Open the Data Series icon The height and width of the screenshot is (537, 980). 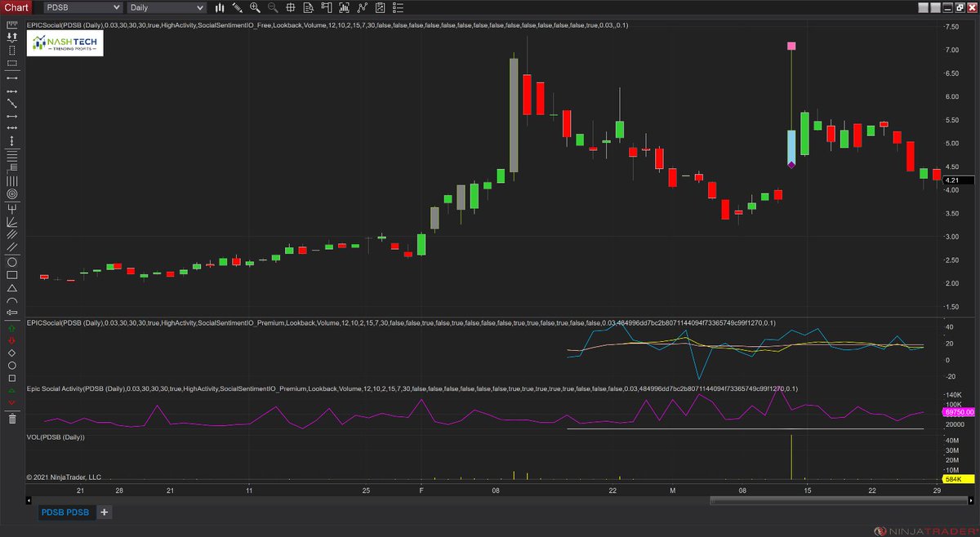click(345, 7)
